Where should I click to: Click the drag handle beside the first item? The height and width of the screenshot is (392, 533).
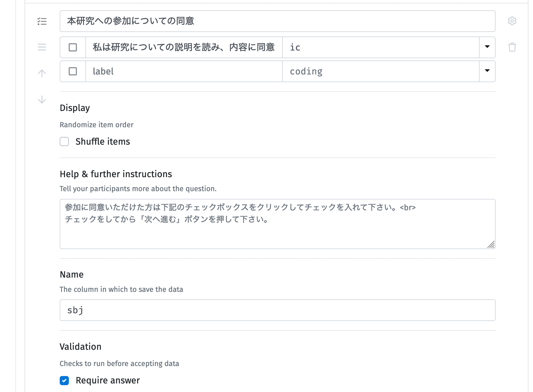(42, 47)
